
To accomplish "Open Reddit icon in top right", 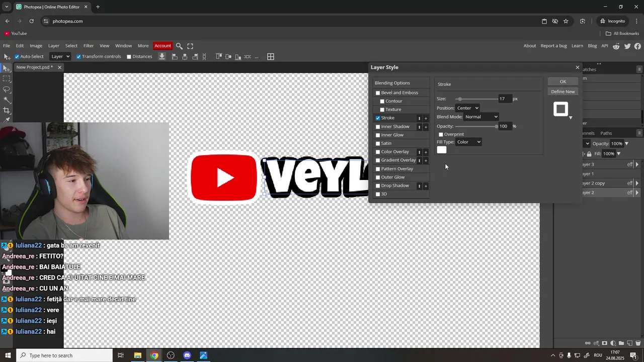I will point(616,46).
